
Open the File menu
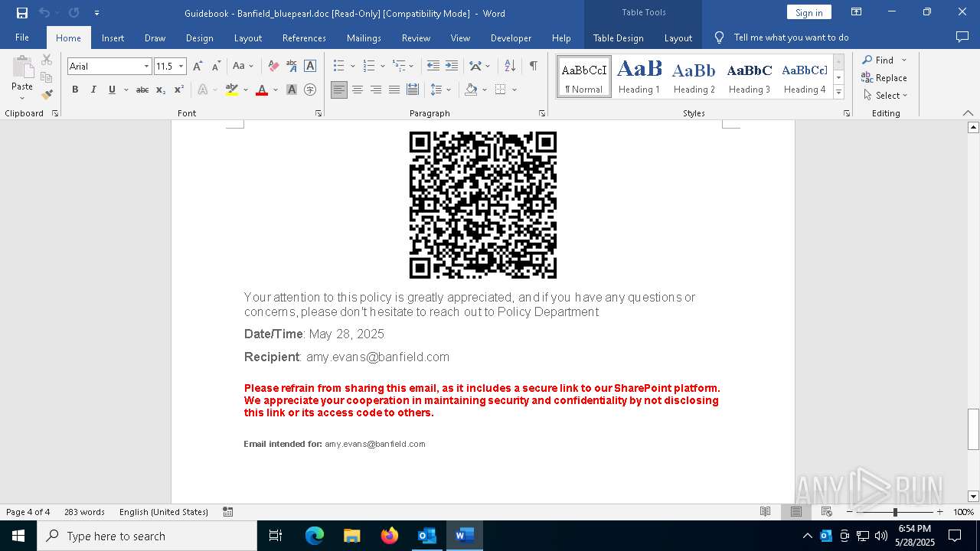coord(22,37)
